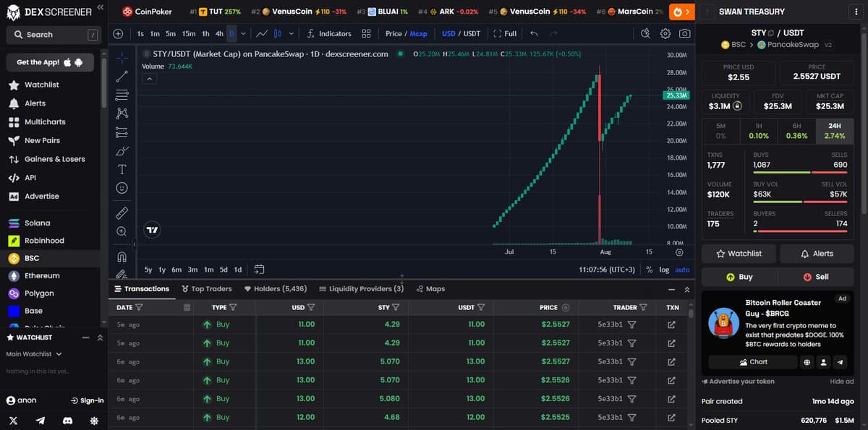
Task: Toggle auto scale on the chart
Action: tap(682, 270)
